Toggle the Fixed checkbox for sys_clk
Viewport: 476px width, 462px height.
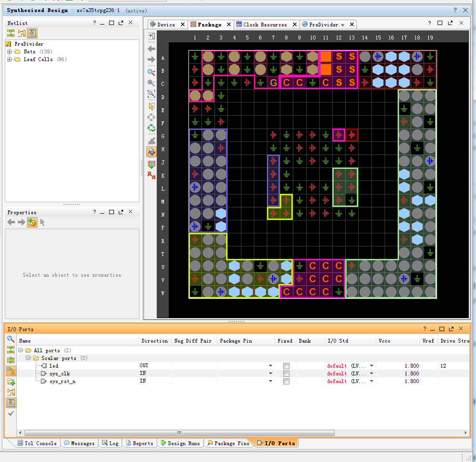pos(286,374)
